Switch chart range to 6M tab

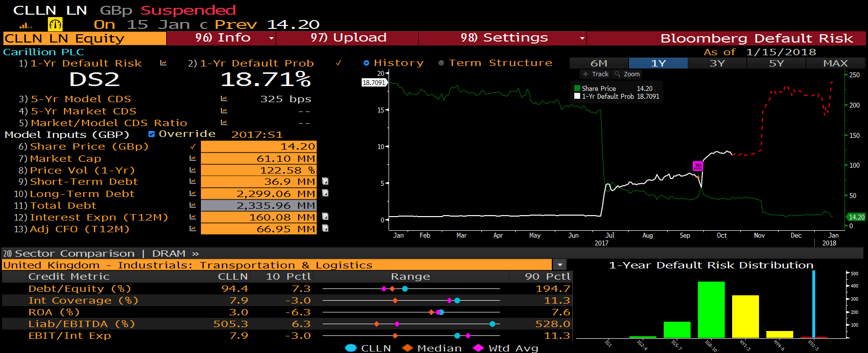coord(599,63)
